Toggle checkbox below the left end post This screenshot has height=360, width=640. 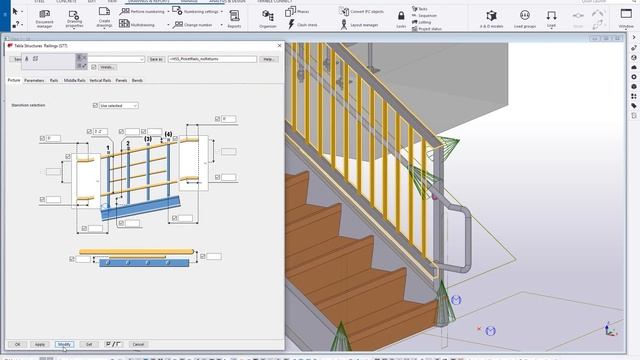[84, 228]
